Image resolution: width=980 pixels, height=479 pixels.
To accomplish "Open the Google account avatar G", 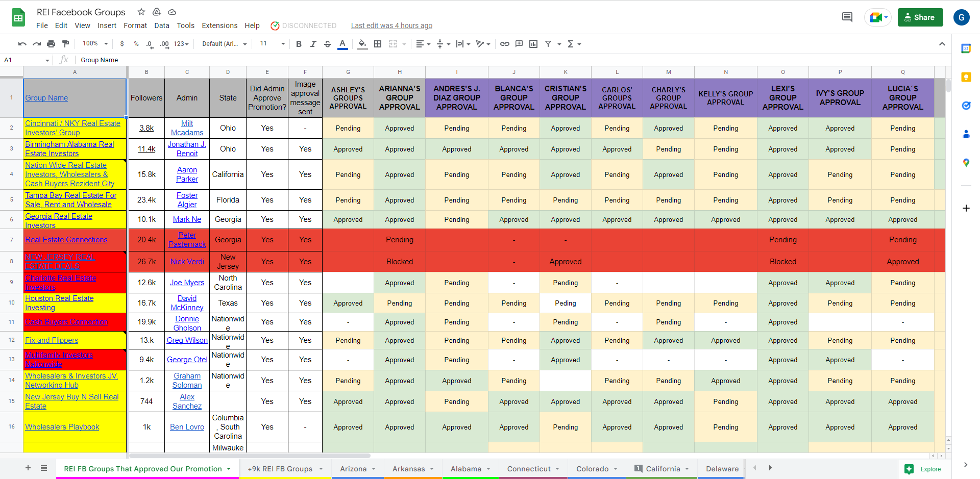I will (962, 17).
